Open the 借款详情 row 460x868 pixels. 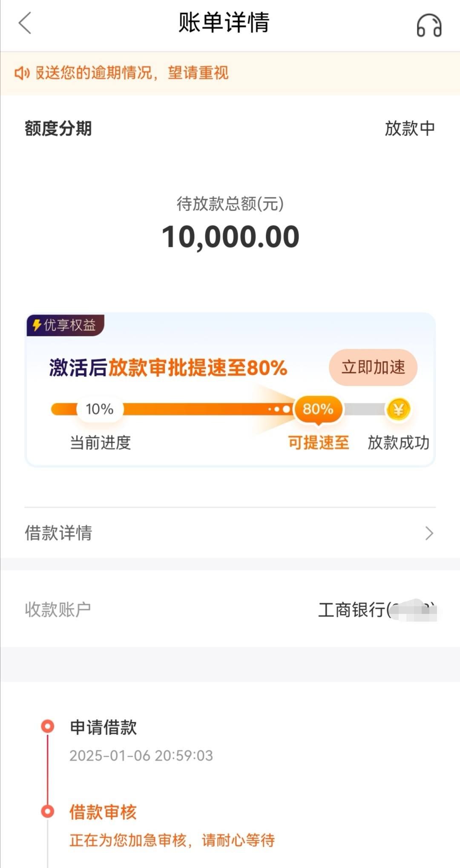pyautogui.click(x=230, y=533)
